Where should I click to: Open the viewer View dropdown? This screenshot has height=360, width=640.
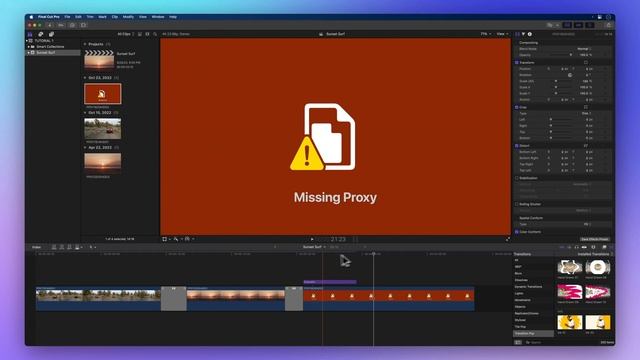pyautogui.click(x=502, y=34)
